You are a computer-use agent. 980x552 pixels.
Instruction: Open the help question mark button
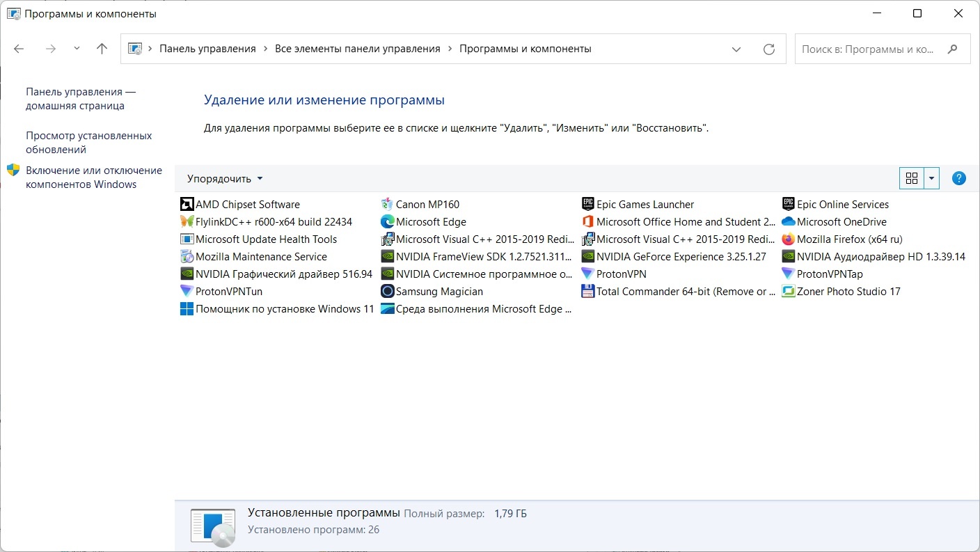[x=958, y=178]
